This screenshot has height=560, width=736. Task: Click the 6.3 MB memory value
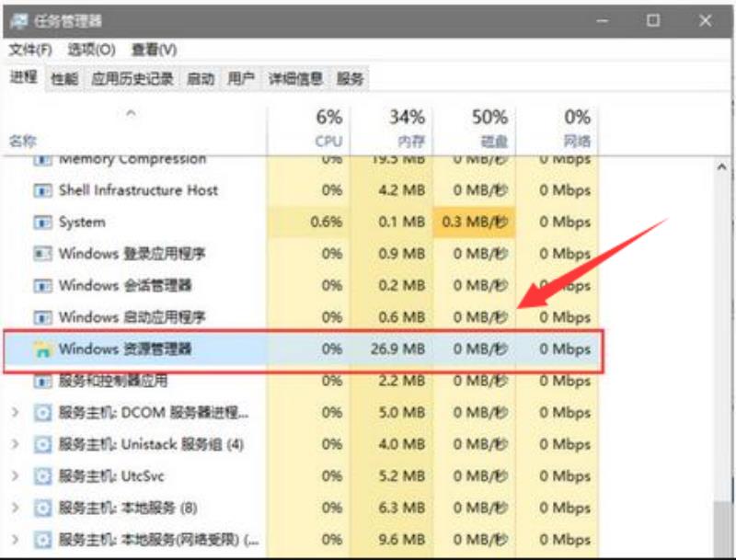[402, 509]
